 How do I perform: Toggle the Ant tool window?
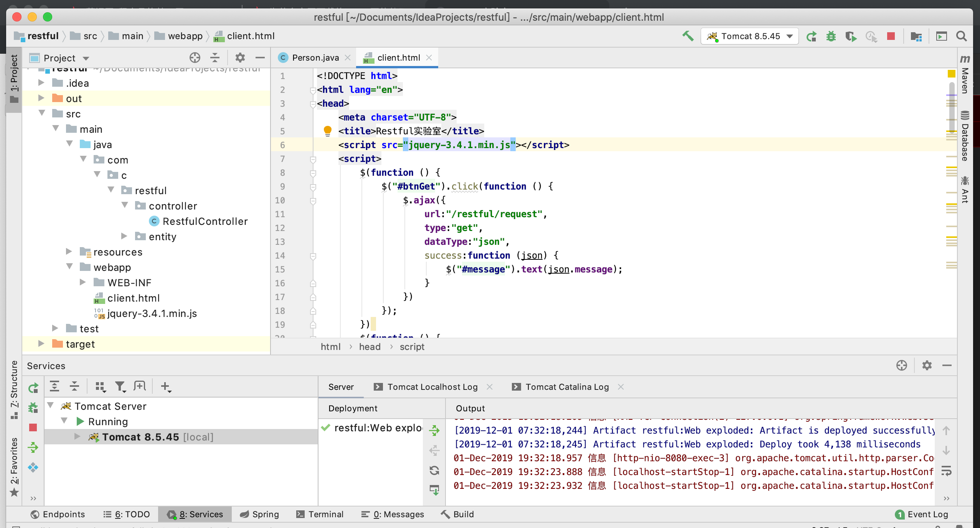pyautogui.click(x=965, y=189)
